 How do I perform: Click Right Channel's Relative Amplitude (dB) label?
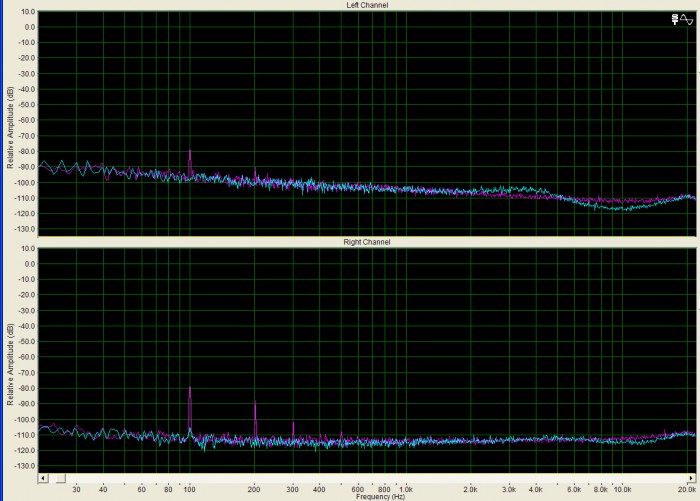(x=10, y=364)
